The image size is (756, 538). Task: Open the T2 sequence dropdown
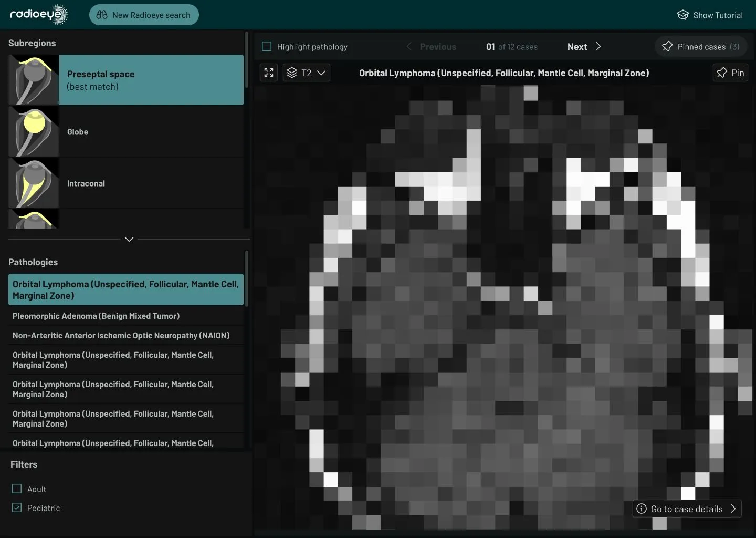(x=307, y=73)
